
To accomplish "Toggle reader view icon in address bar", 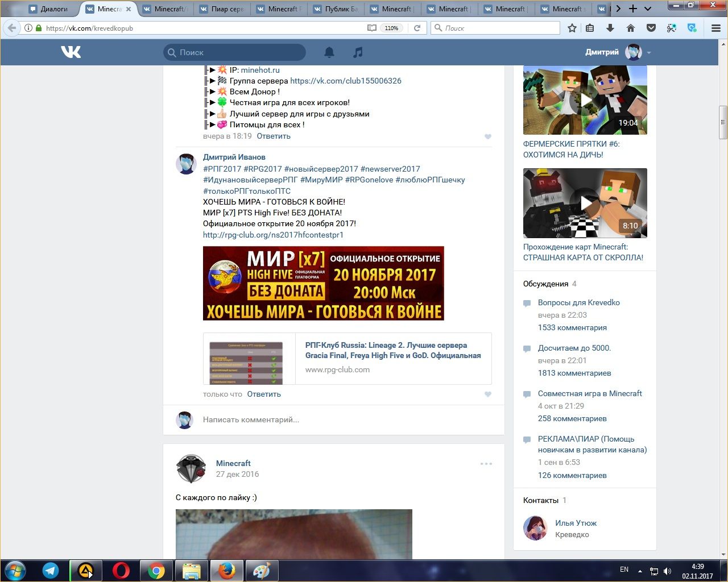I will (x=372, y=28).
